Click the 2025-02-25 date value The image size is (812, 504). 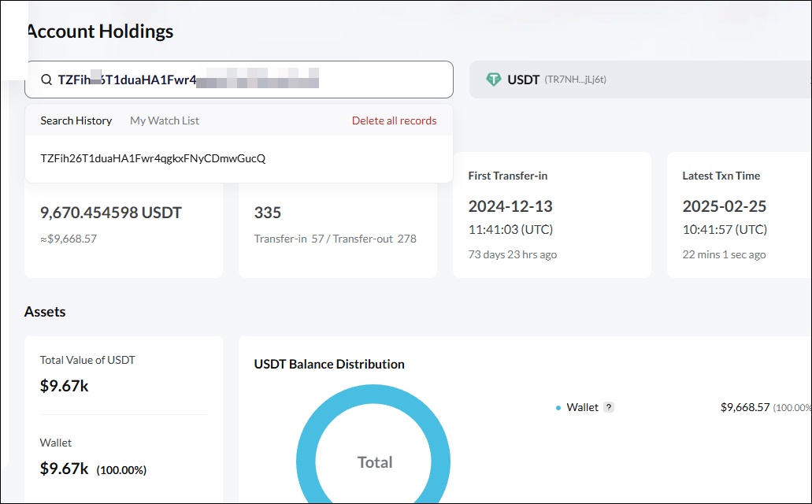[724, 206]
